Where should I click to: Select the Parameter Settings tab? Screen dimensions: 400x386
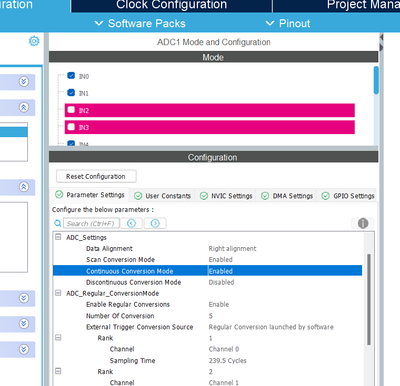(x=90, y=195)
